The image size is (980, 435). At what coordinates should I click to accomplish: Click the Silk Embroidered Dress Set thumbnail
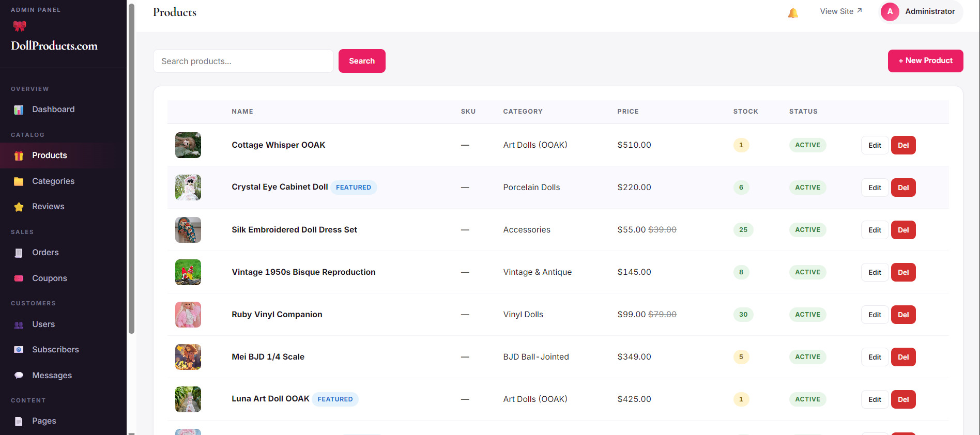pyautogui.click(x=188, y=230)
